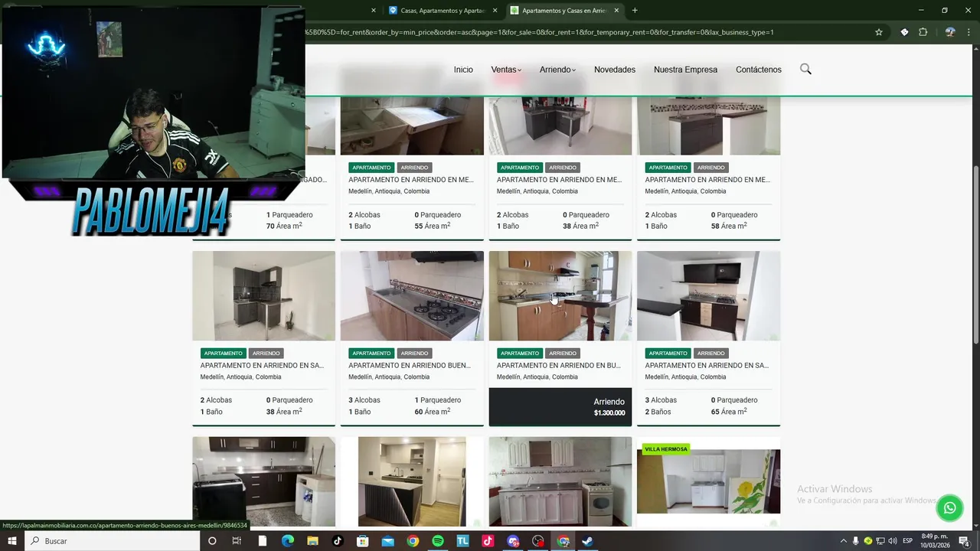Click the VILLA HERMOSA green label
The height and width of the screenshot is (551, 980).
(x=666, y=449)
